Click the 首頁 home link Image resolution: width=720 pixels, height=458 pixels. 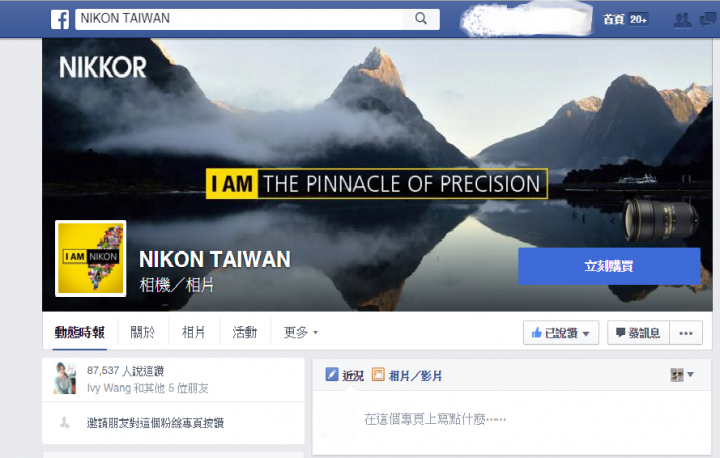pyautogui.click(x=613, y=19)
